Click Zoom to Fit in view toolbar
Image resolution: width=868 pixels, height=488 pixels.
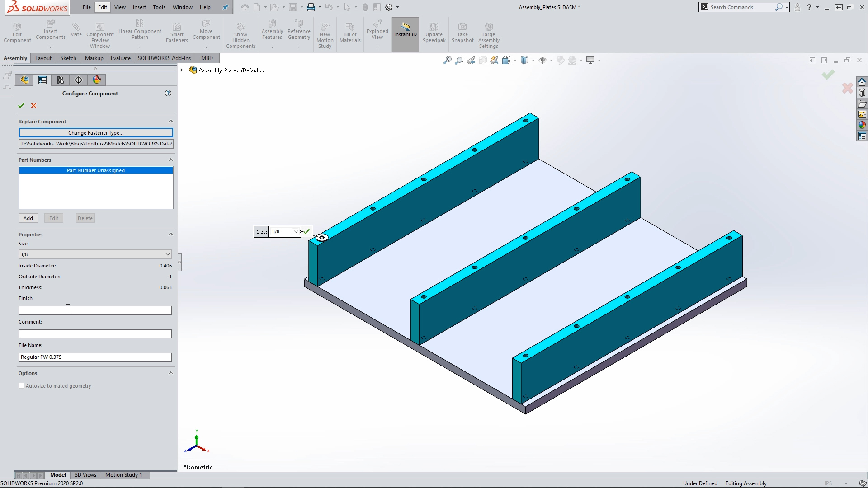pos(448,60)
